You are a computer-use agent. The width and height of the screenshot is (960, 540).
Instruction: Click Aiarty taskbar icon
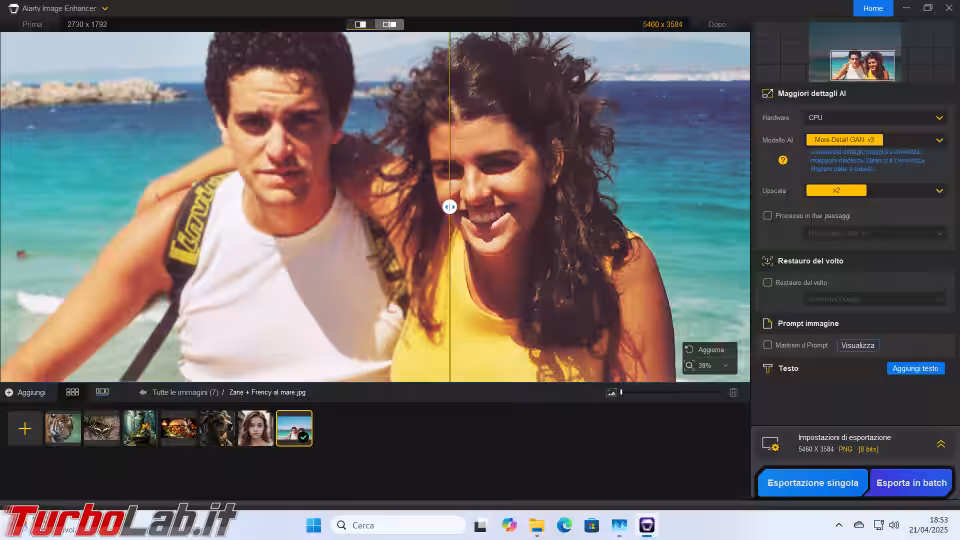tap(647, 525)
